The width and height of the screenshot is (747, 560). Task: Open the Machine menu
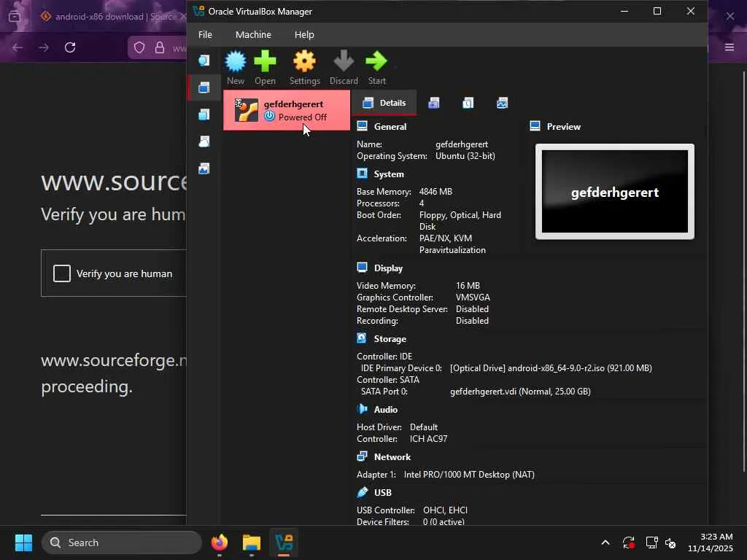click(x=253, y=35)
